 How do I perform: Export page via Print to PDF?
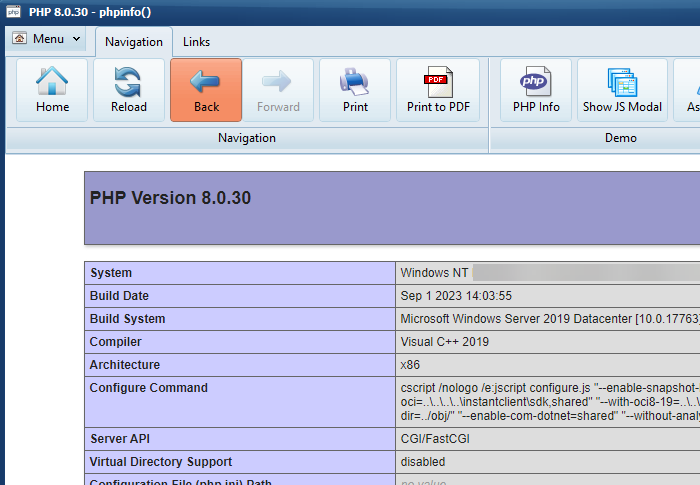[438, 90]
